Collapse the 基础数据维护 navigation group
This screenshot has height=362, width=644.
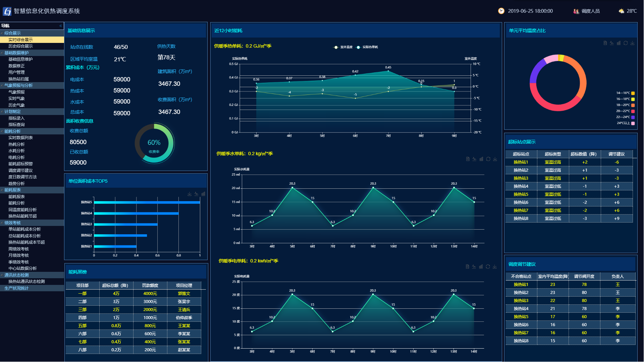pyautogui.click(x=32, y=53)
